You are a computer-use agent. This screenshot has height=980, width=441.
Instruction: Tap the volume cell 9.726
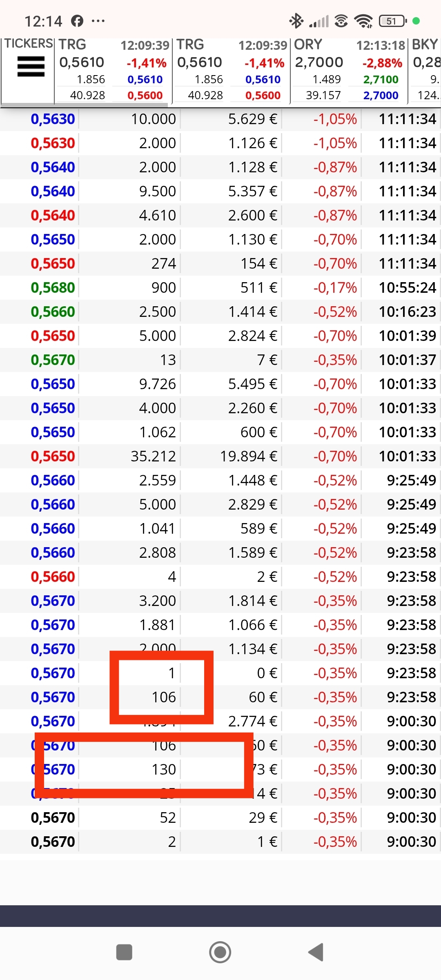coord(158,384)
